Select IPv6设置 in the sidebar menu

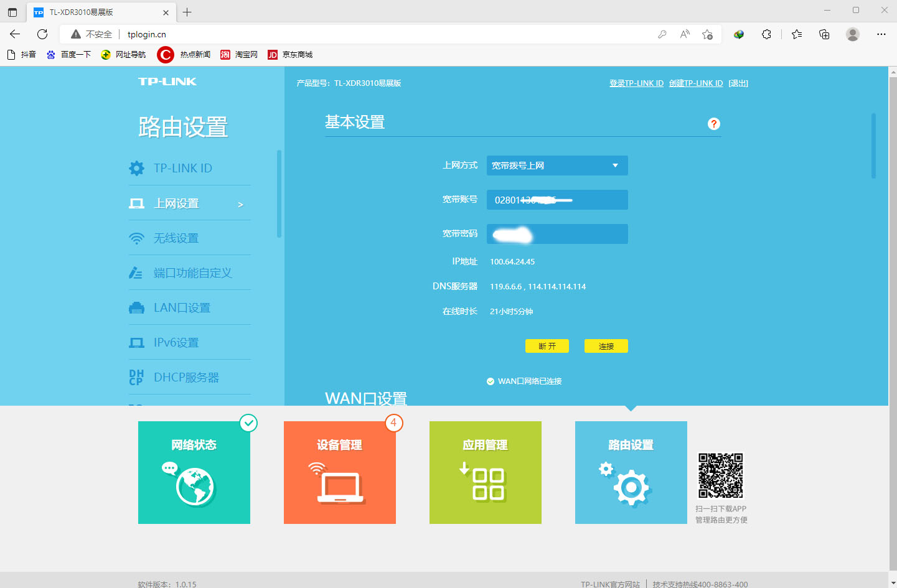pos(176,343)
